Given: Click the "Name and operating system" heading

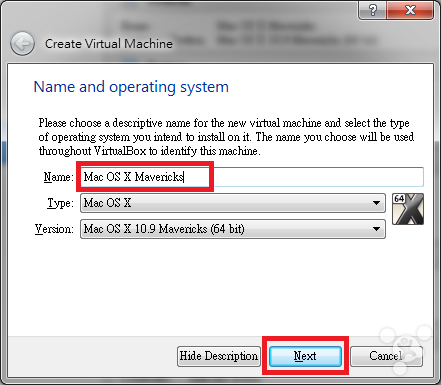Looking at the screenshot, I should tap(131, 87).
